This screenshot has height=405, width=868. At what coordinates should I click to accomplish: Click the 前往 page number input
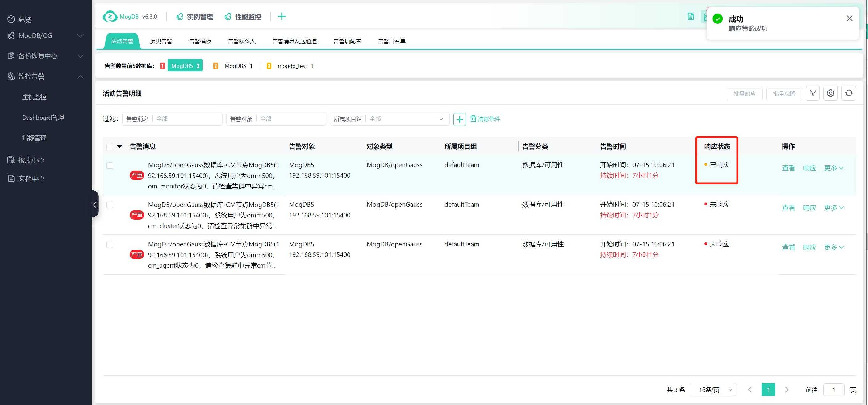[833, 390]
